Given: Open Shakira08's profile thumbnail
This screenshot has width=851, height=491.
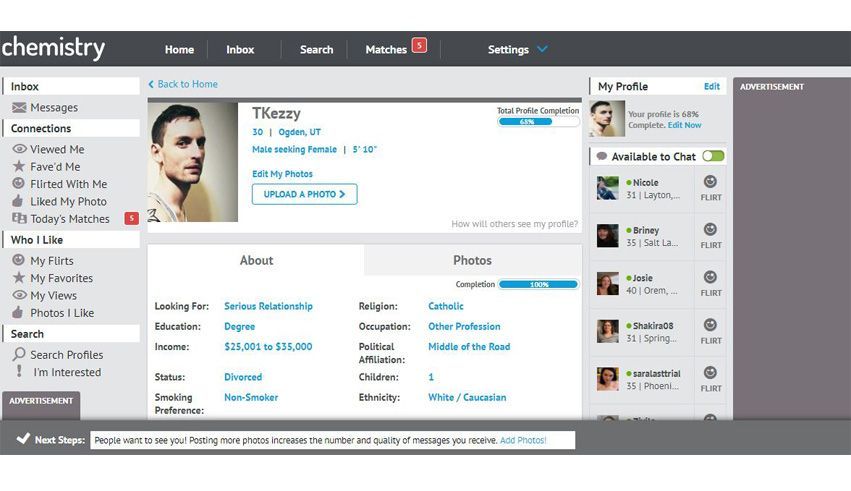Looking at the screenshot, I should 607,331.
